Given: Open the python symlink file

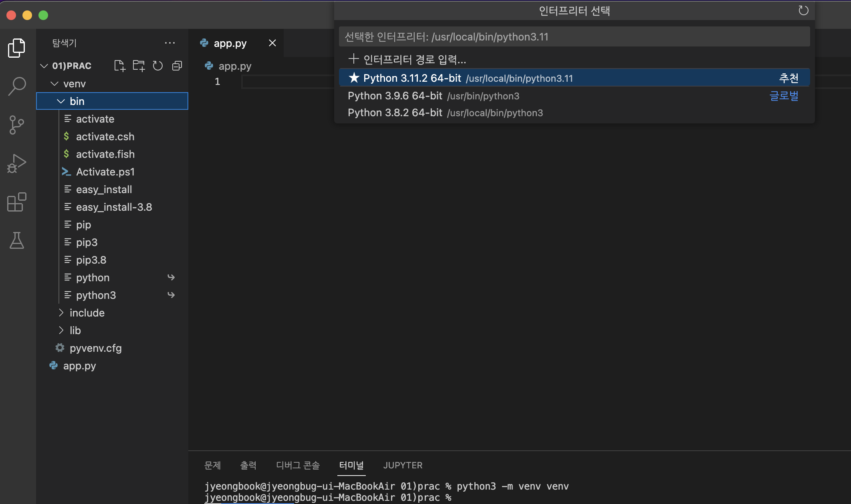Looking at the screenshot, I should click(112, 277).
